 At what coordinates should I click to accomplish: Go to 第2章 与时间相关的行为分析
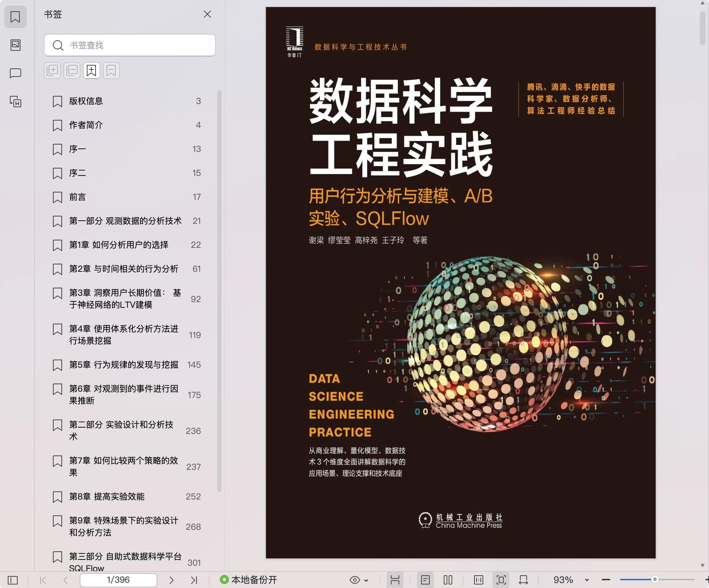pyautogui.click(x=127, y=269)
